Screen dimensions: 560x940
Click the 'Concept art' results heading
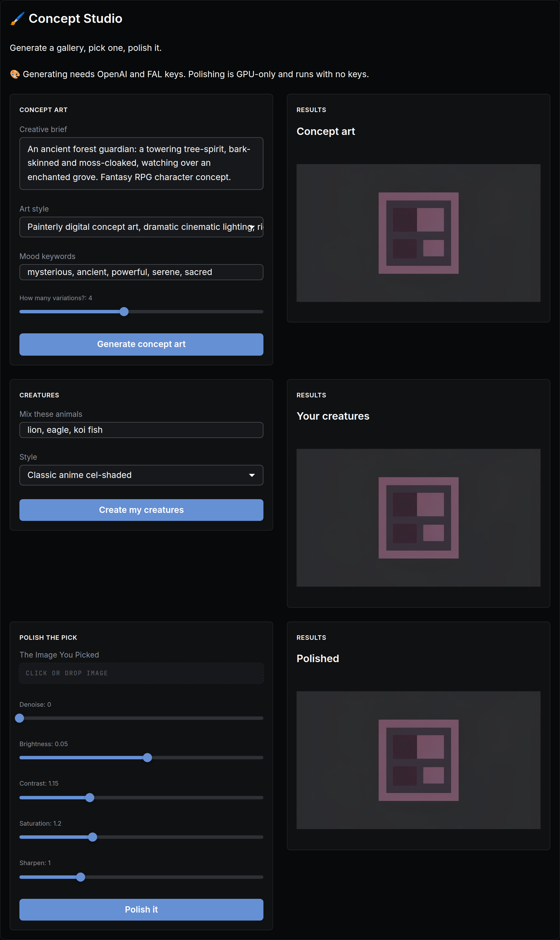[326, 132]
